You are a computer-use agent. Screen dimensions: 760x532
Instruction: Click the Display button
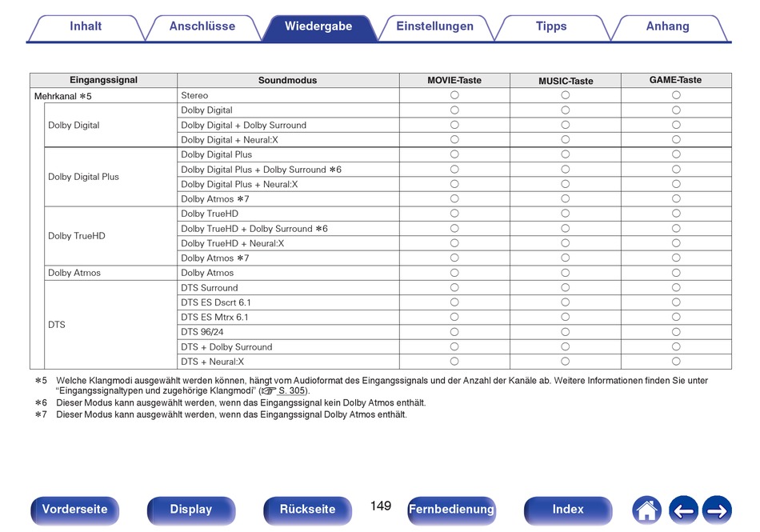(x=191, y=510)
